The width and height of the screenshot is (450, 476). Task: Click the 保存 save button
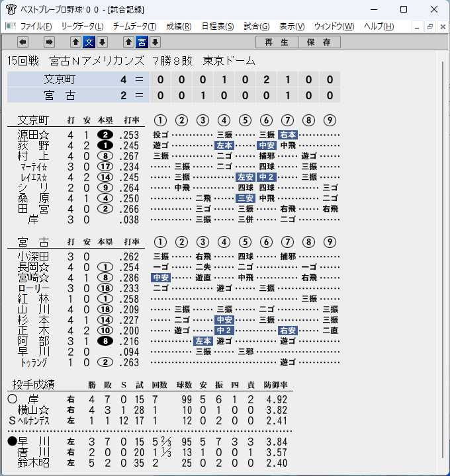tap(319, 42)
